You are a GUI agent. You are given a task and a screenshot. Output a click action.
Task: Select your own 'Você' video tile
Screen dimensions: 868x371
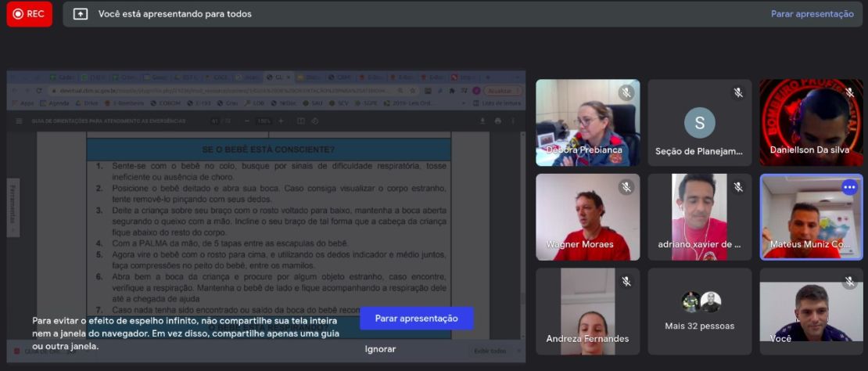(x=812, y=312)
